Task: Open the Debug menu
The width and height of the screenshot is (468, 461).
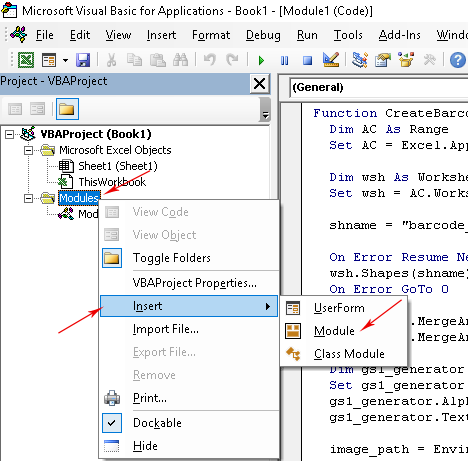Action: (263, 35)
